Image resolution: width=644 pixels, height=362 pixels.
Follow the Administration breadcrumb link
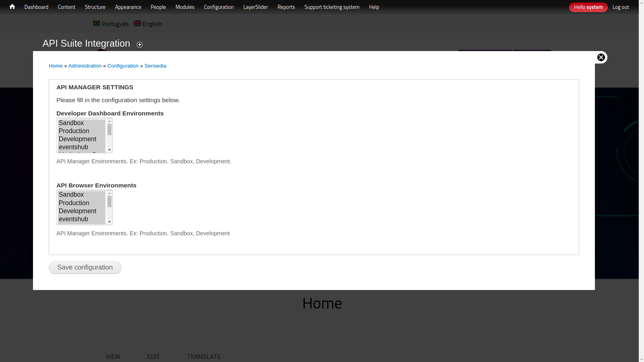tap(85, 66)
